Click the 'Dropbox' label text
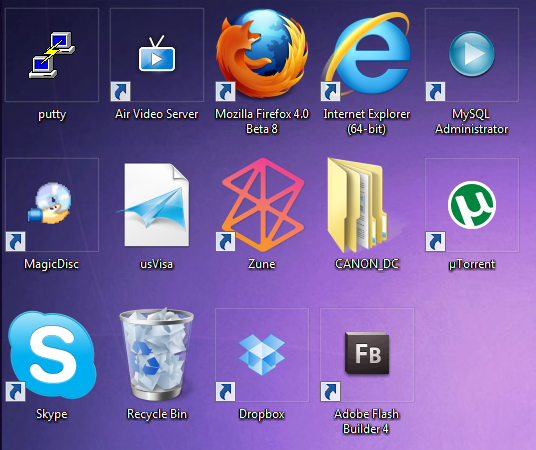 [x=262, y=414]
